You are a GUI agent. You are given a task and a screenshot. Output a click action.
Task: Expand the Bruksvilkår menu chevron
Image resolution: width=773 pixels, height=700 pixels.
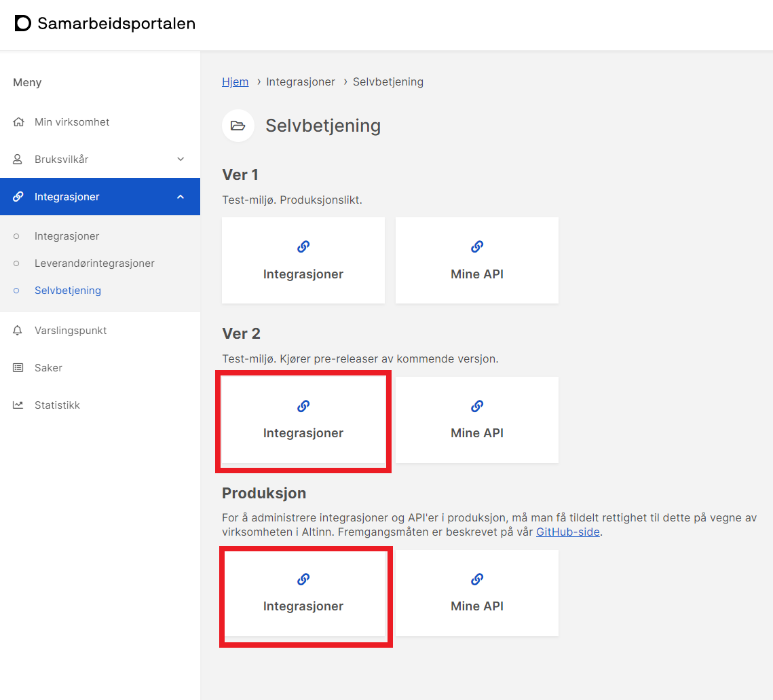[181, 160]
